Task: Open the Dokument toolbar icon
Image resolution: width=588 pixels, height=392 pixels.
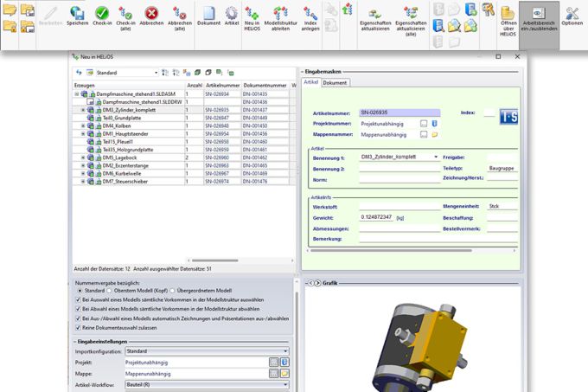Action: coord(208,14)
